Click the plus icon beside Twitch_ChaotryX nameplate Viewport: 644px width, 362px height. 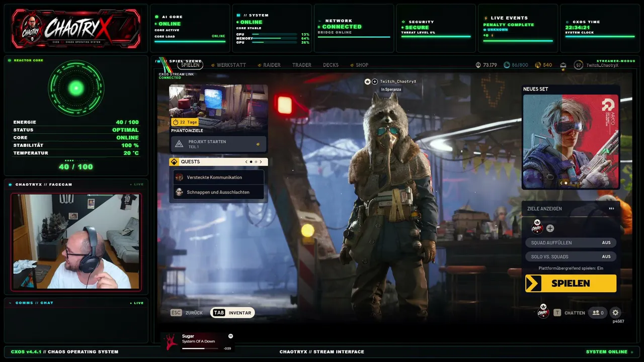click(375, 81)
